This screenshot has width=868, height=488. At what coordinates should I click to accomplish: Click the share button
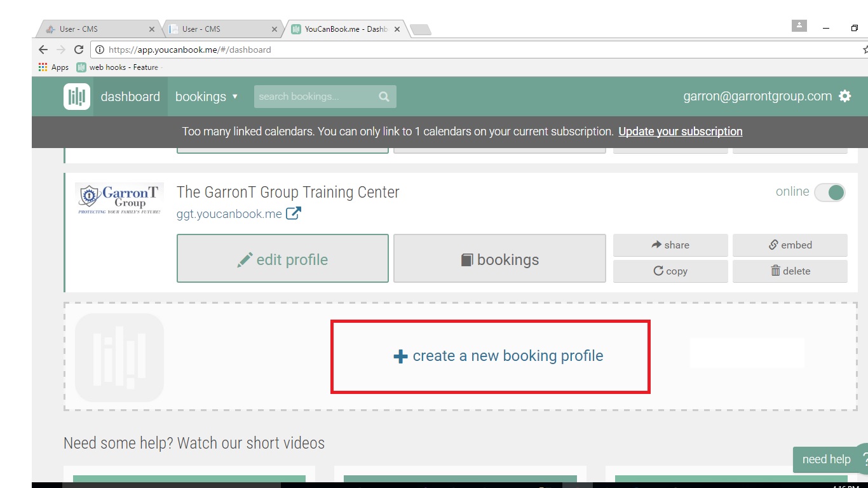point(670,245)
